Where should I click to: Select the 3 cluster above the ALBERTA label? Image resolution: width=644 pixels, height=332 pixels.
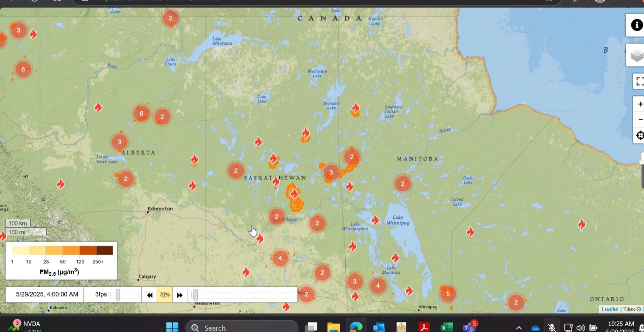[x=119, y=142]
